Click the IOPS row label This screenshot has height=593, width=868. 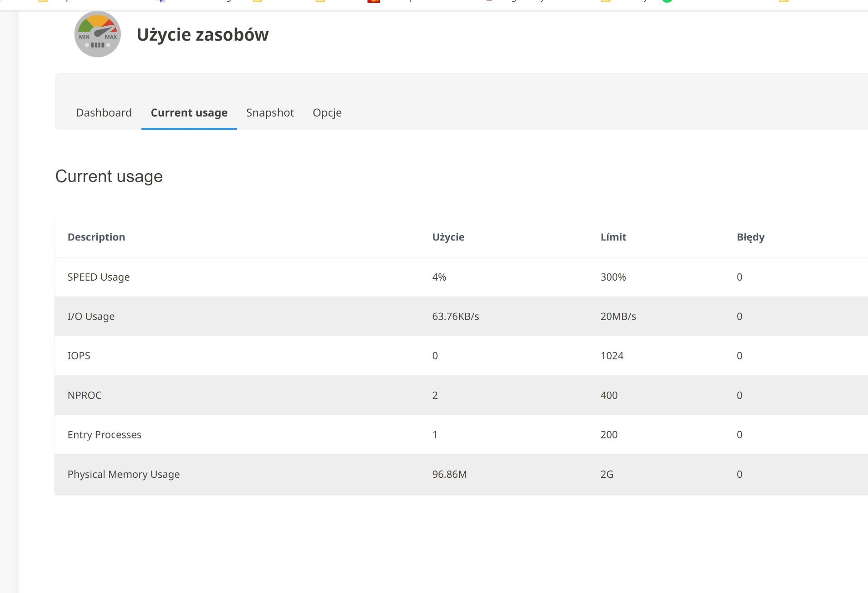click(79, 356)
